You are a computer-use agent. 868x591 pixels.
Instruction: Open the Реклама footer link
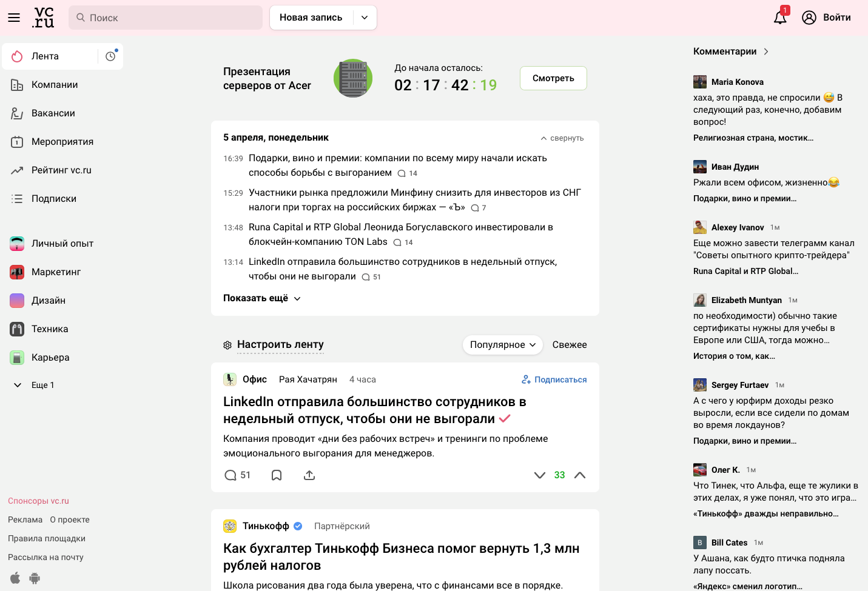tap(25, 519)
